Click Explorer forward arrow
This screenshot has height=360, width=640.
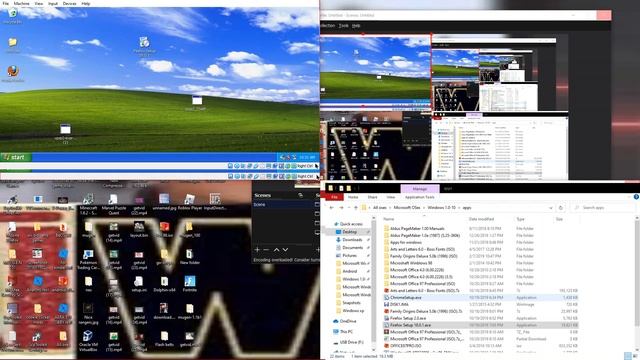[x=341, y=208]
